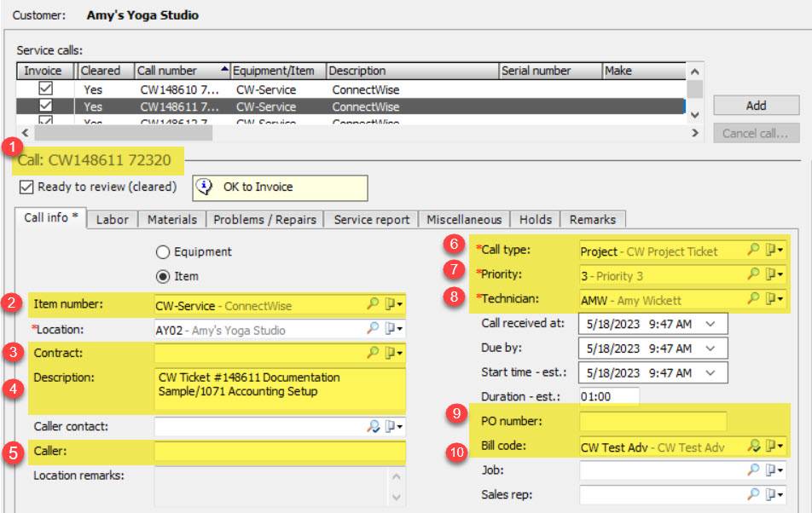This screenshot has height=513, width=812.
Task: Open Priority flag menu
Action: [774, 274]
